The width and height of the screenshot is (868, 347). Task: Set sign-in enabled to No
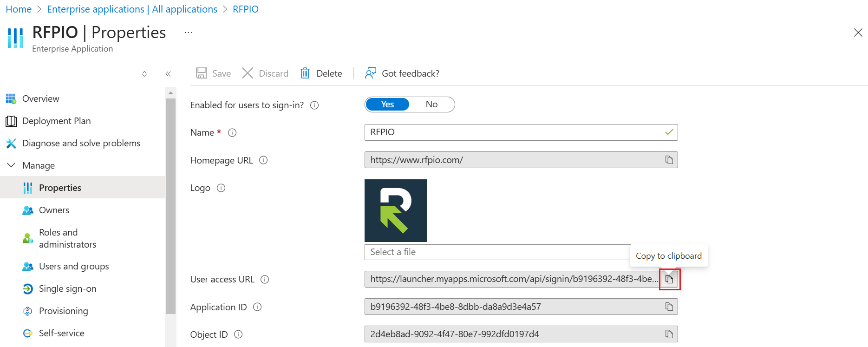click(431, 105)
